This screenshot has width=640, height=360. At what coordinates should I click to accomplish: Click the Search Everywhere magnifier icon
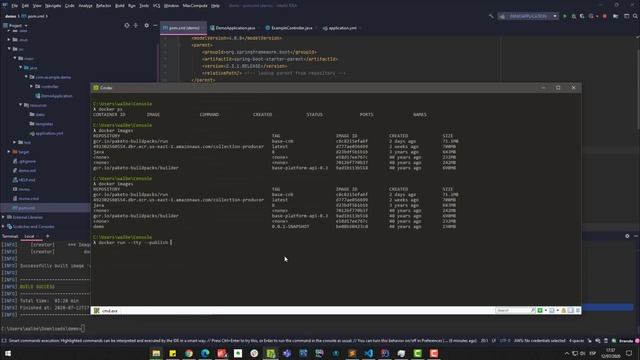click(x=635, y=16)
